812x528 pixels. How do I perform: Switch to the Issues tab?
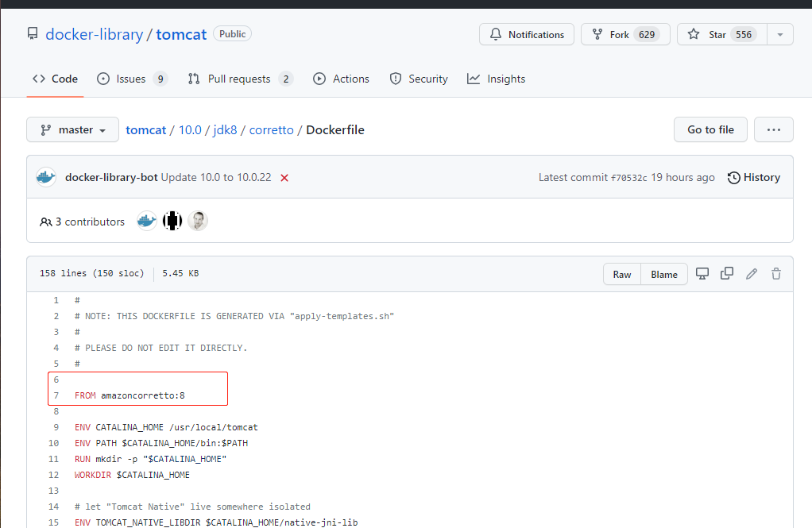(132, 79)
